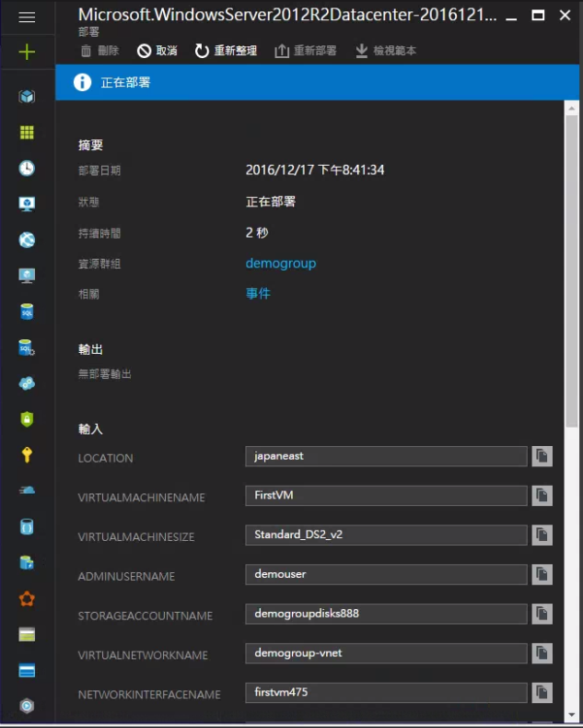Copy the VIRTUALMACHINENAME value

(x=542, y=496)
